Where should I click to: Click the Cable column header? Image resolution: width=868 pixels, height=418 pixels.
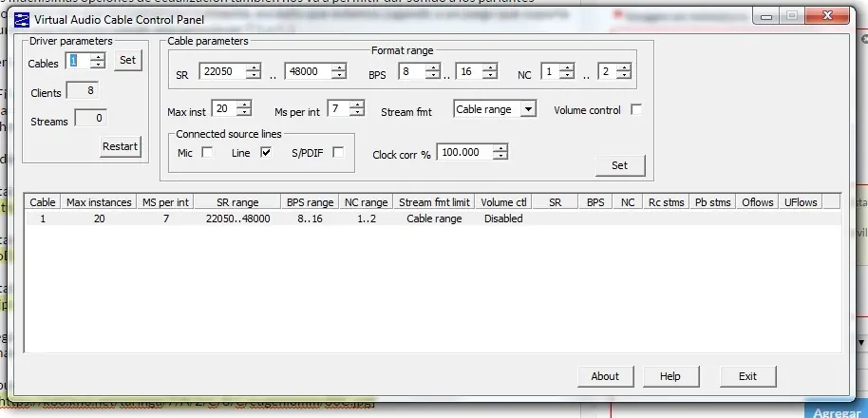(x=43, y=202)
